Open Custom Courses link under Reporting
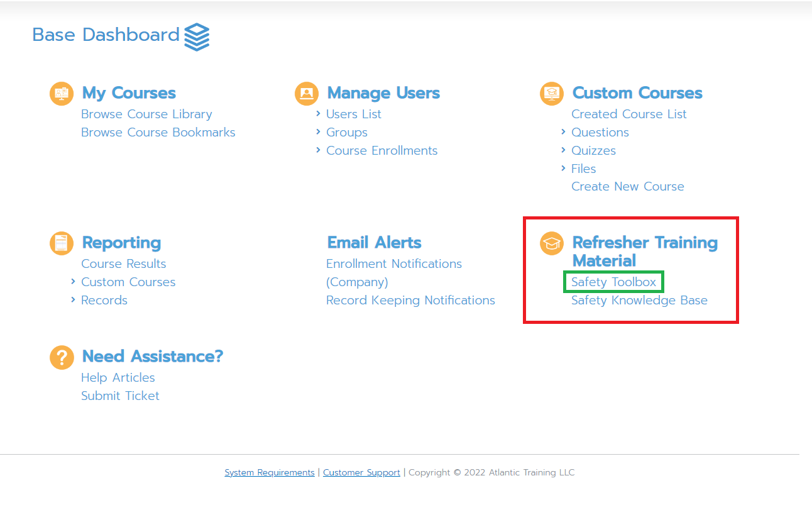Viewport: 812px width, 505px height. point(128,282)
